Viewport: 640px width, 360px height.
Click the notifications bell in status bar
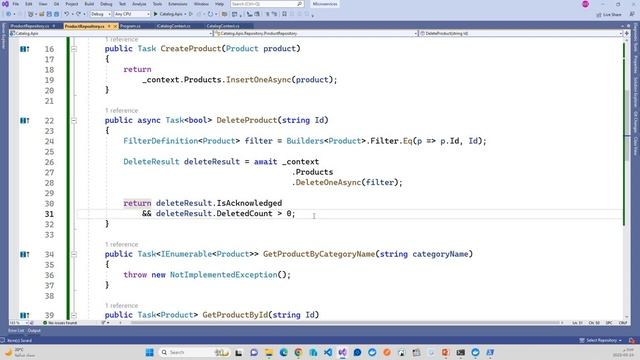click(632, 340)
